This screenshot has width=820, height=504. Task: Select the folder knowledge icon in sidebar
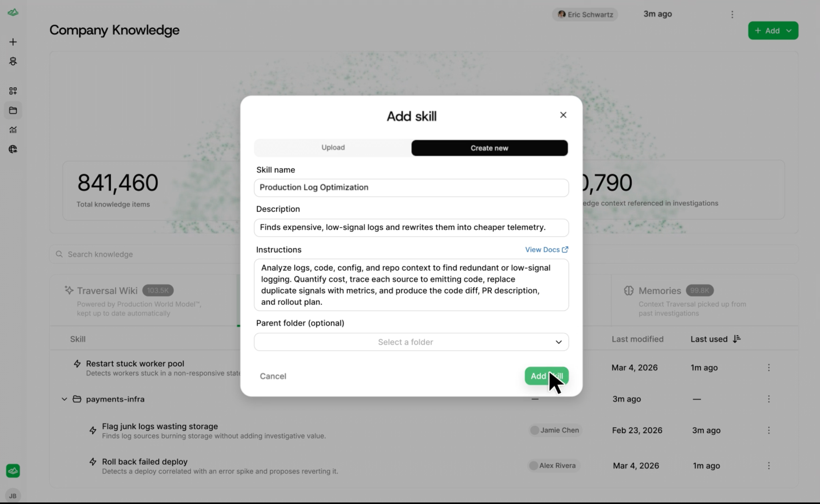13,110
